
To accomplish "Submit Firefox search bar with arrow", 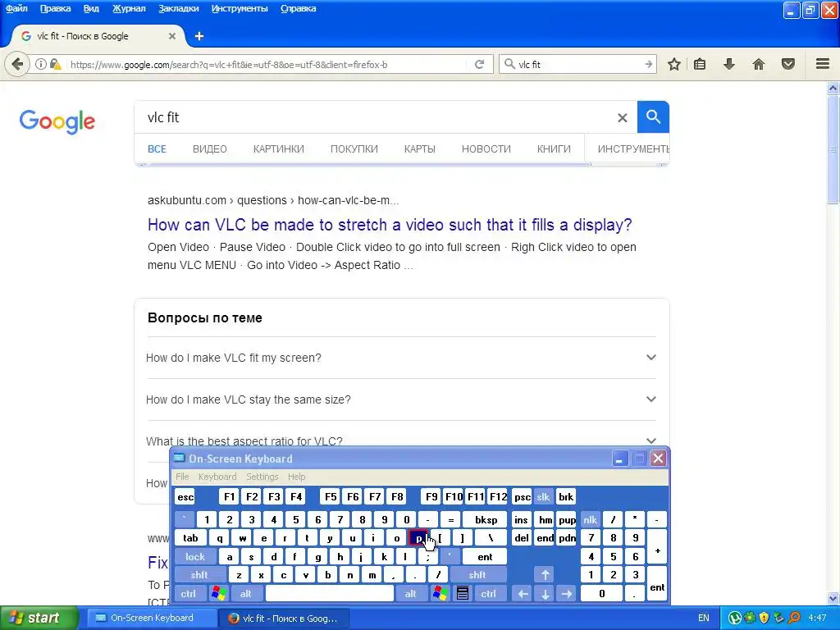I will click(648, 64).
